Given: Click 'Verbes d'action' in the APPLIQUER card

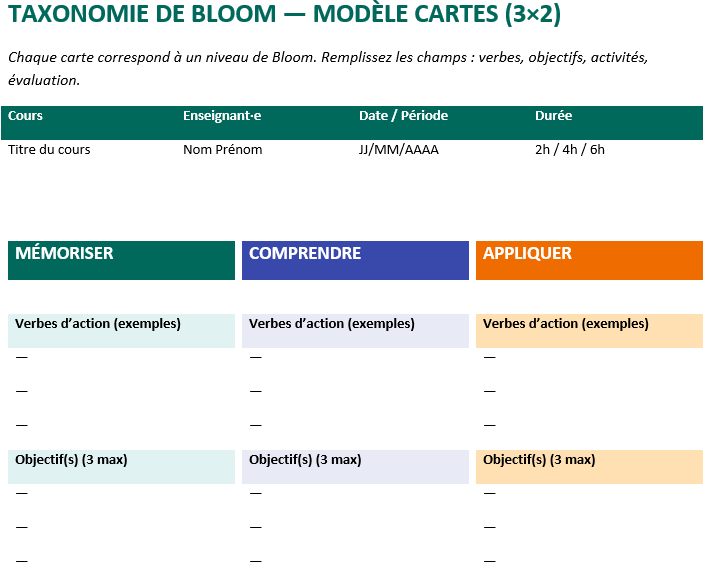Looking at the screenshot, I should pyautogui.click(x=566, y=324).
